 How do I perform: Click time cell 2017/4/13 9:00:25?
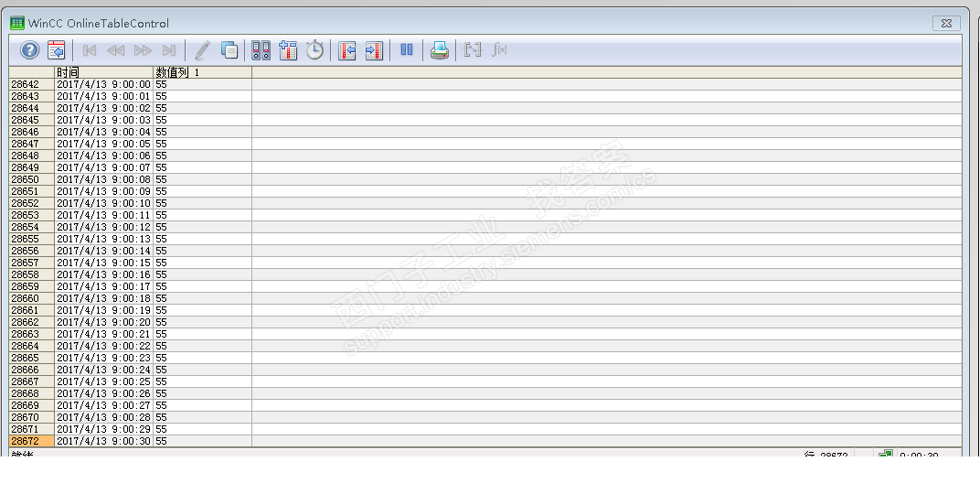(x=103, y=381)
